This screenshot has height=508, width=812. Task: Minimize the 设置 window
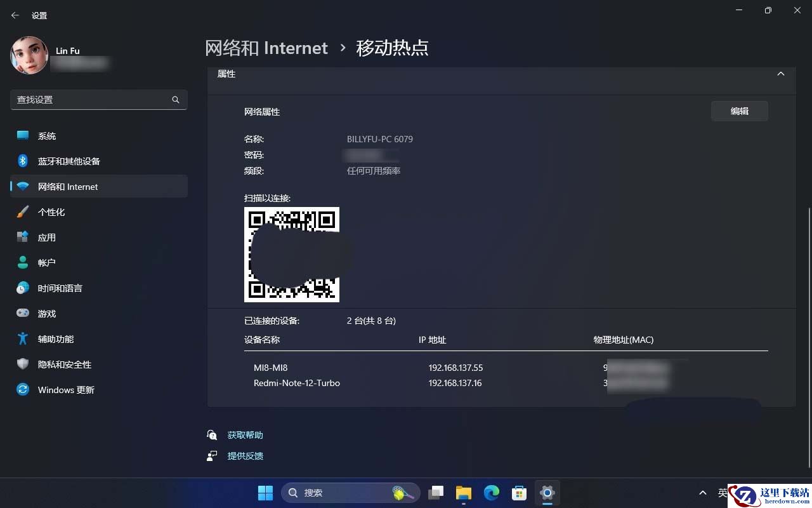[739, 10]
